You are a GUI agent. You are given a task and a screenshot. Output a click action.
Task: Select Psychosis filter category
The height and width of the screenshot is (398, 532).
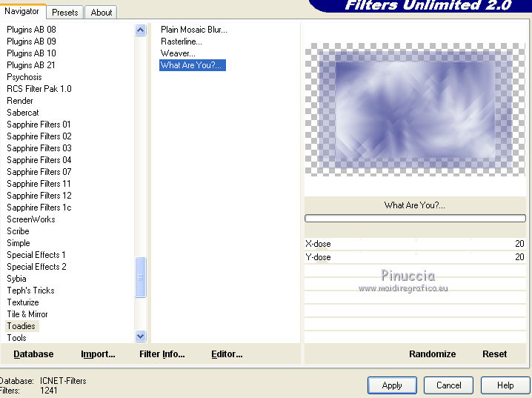24,77
